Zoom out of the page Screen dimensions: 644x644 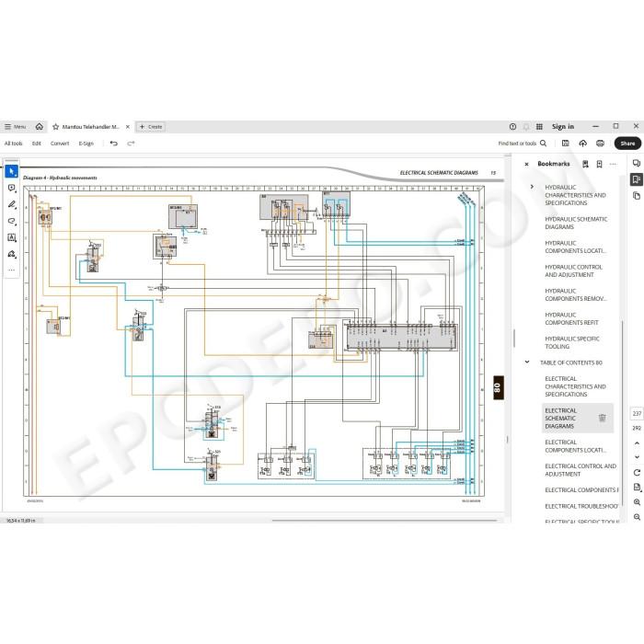(637, 517)
